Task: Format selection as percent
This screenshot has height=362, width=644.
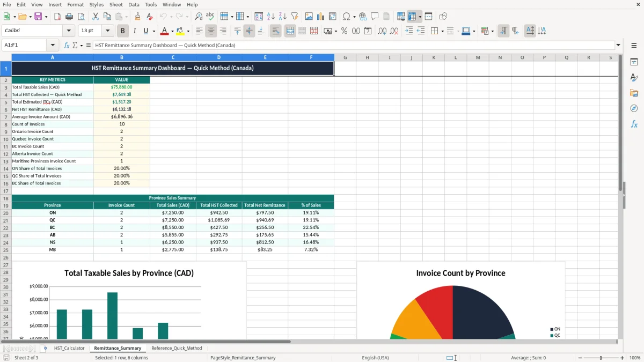Action: [x=344, y=31]
